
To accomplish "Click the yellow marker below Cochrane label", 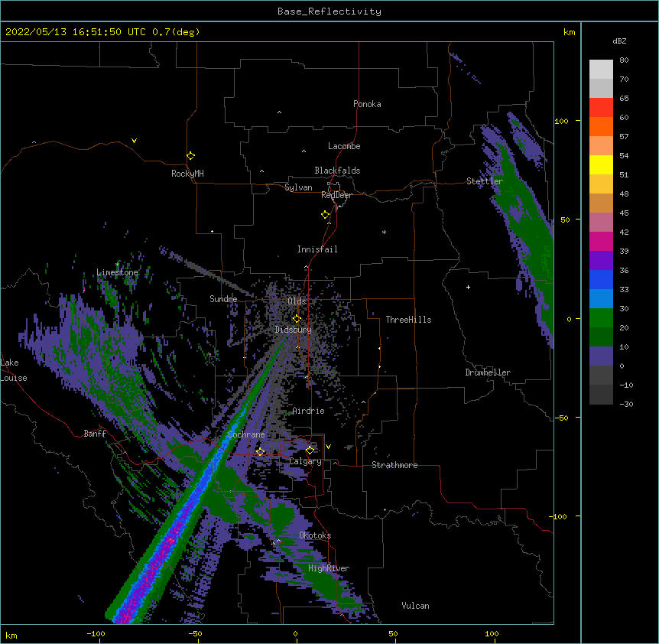I will pos(260,451).
